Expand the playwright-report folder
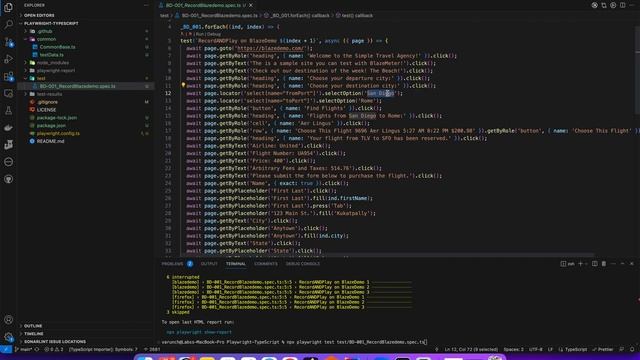 tap(56, 71)
